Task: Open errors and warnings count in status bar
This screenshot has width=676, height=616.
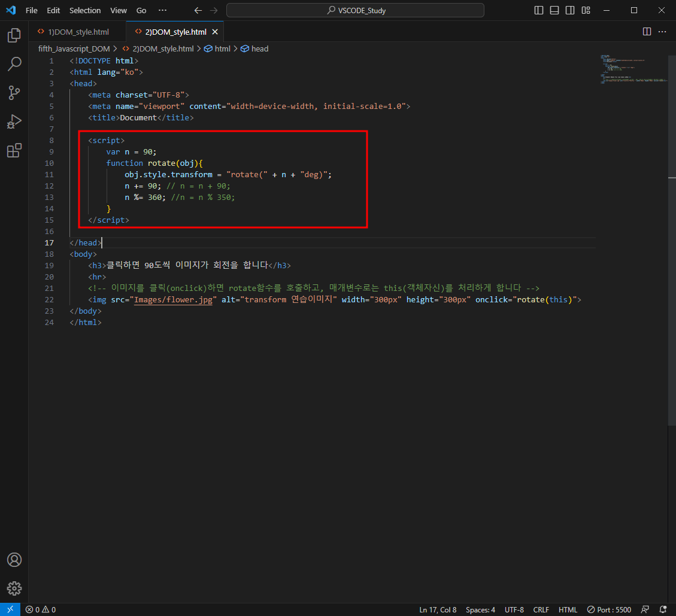Action: (41, 609)
